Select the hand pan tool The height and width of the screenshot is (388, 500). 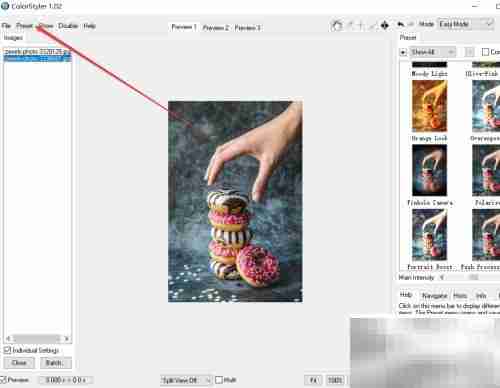[336, 25]
